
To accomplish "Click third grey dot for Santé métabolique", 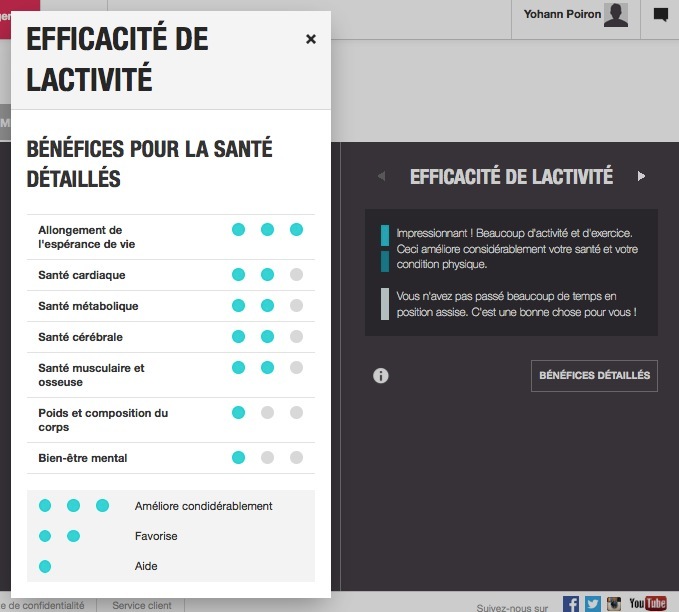I will click(x=296, y=306).
